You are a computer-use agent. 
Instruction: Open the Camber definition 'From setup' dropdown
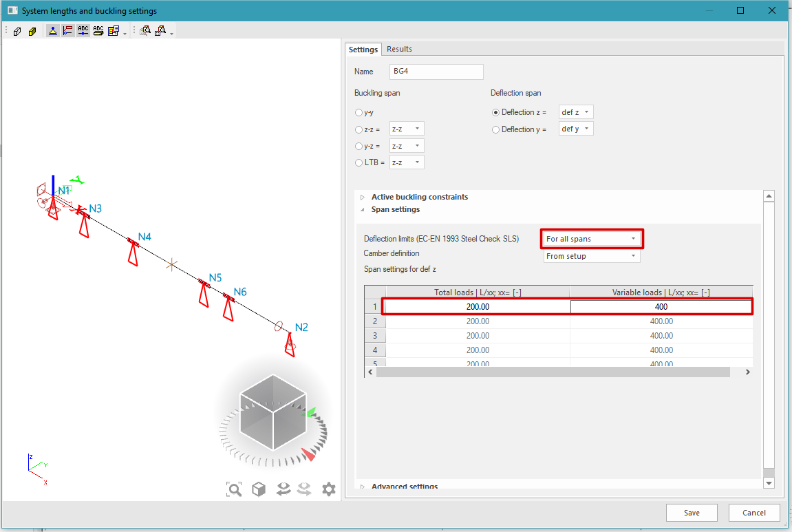click(x=591, y=255)
